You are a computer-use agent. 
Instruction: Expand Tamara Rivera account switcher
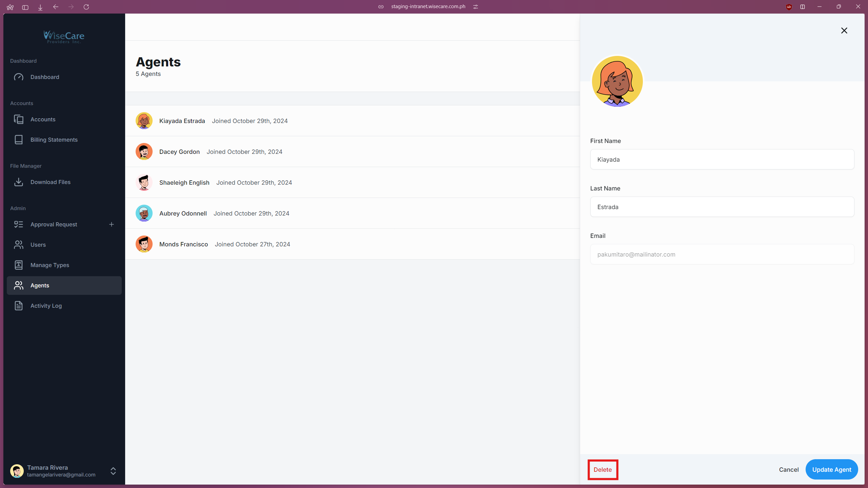click(x=113, y=471)
